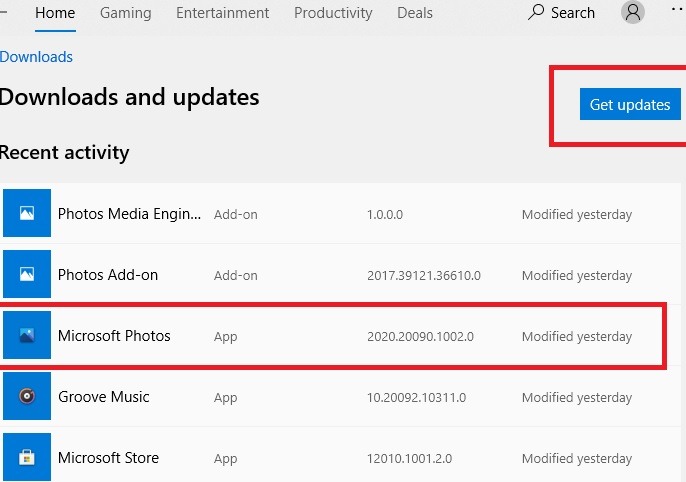Screen dimensions: 686x482
Task: Click Add-on type in Photos Add-on row
Action: click(x=236, y=276)
